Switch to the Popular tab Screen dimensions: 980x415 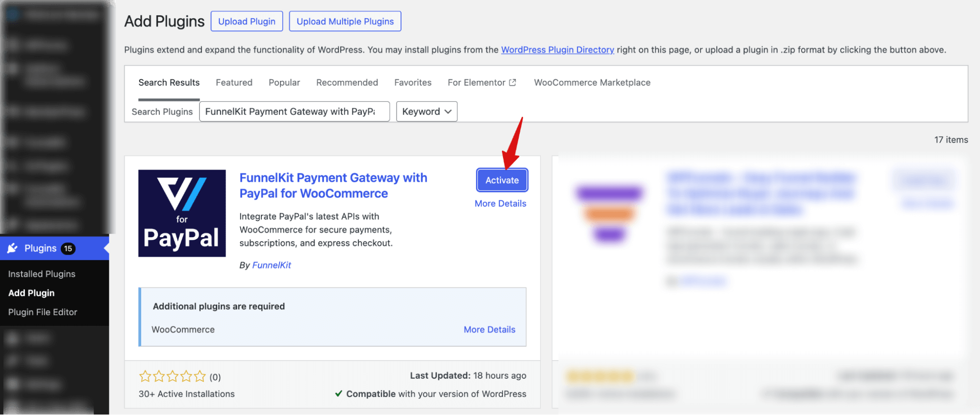pos(284,82)
